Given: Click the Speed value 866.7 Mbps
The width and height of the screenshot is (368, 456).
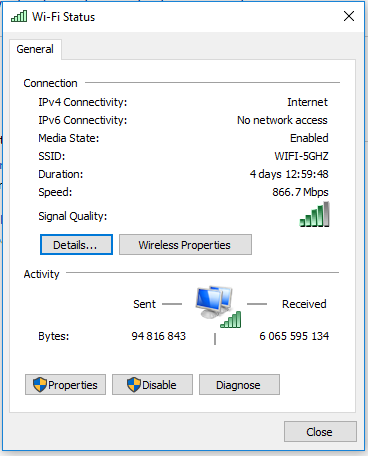Looking at the screenshot, I should click(300, 192).
